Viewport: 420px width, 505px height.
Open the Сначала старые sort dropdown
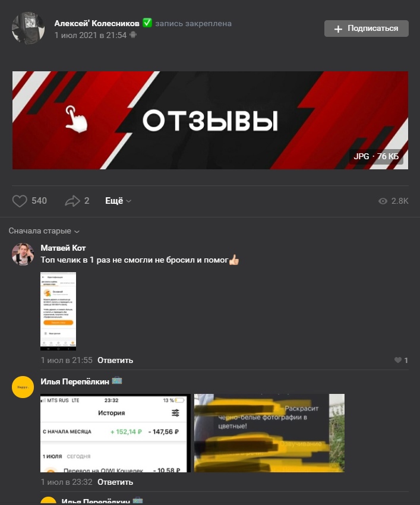pos(44,231)
